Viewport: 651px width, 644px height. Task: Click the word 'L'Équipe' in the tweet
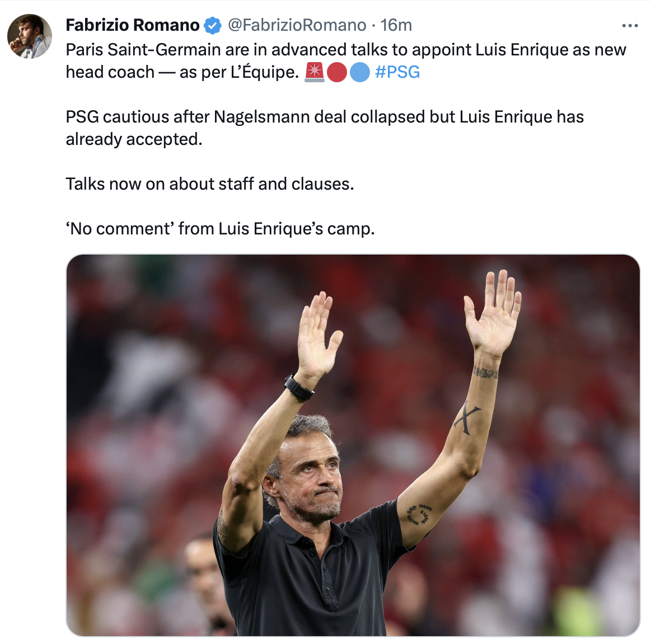pyautogui.click(x=264, y=72)
